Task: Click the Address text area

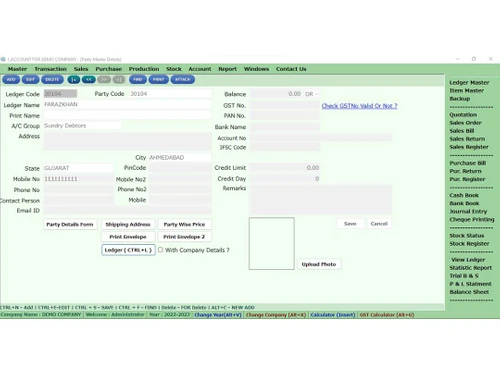Action: pos(127,141)
